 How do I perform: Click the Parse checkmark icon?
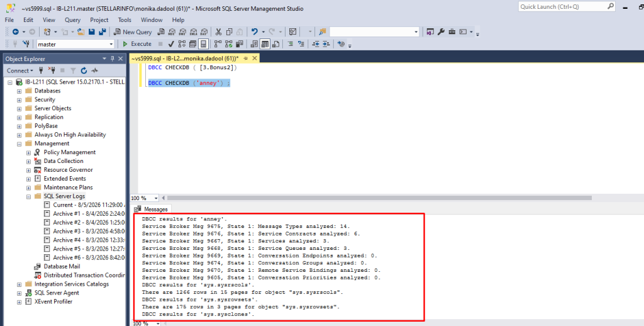pyautogui.click(x=171, y=44)
